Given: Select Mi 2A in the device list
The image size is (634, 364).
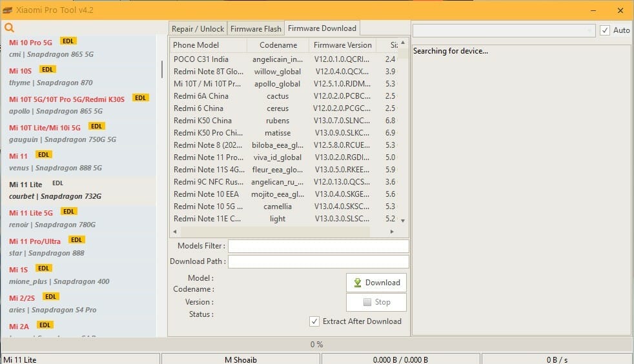Looking at the screenshot, I should (79, 328).
